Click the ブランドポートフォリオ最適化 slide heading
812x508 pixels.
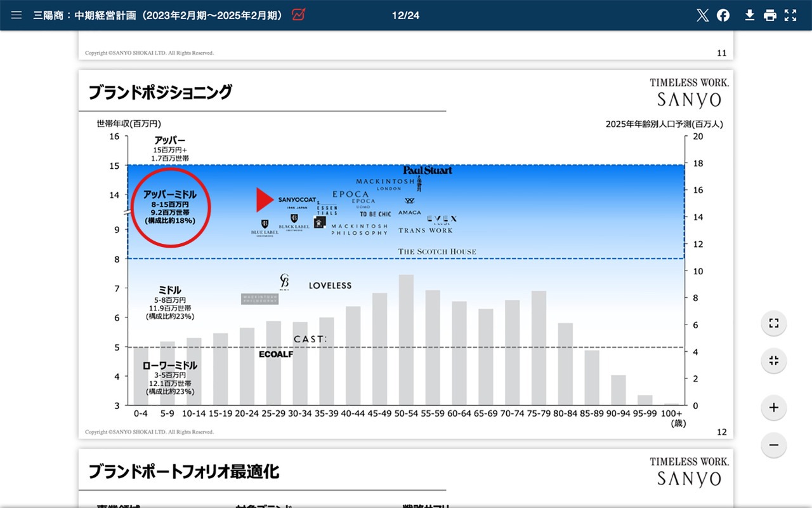click(x=183, y=471)
